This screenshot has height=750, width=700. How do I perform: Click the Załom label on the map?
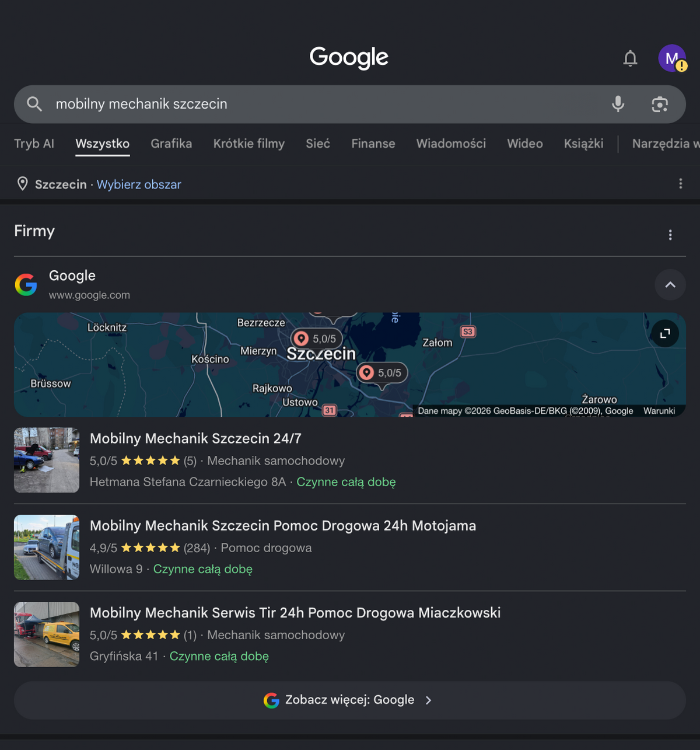coord(437,343)
